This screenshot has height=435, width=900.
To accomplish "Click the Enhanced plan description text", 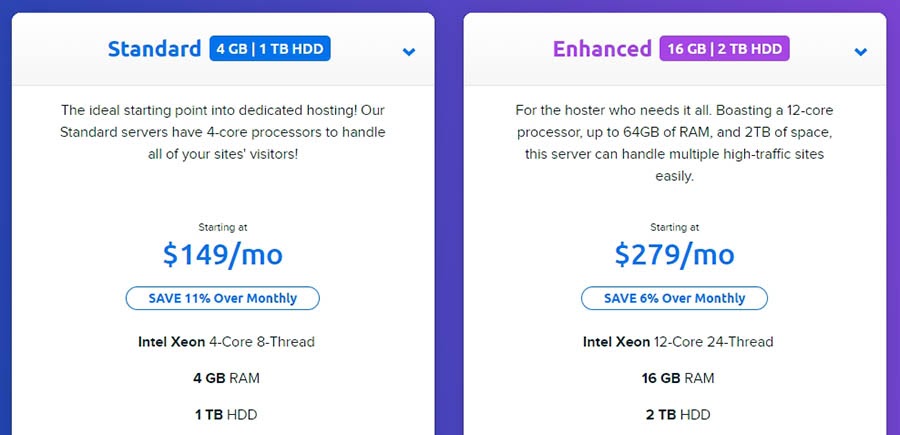I will [x=674, y=143].
